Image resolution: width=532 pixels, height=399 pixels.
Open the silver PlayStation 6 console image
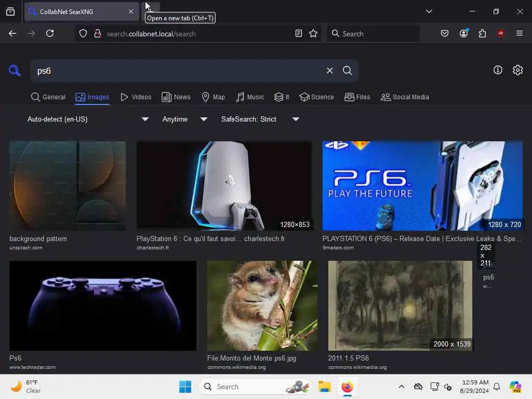pyautogui.click(x=224, y=186)
